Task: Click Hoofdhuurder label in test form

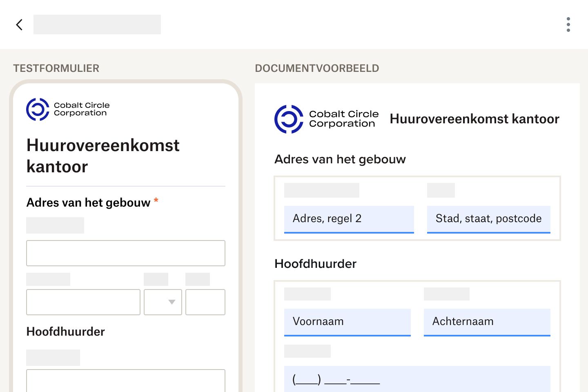Action: coord(66,332)
